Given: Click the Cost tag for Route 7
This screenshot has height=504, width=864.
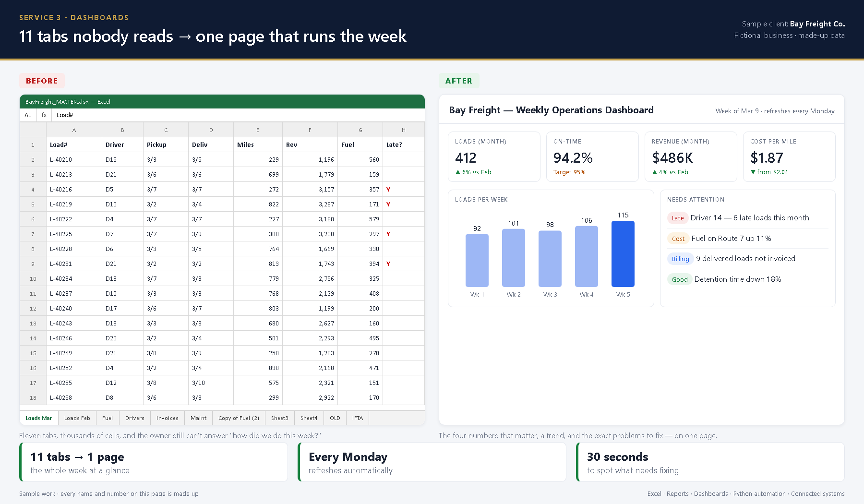Looking at the screenshot, I should coord(678,239).
